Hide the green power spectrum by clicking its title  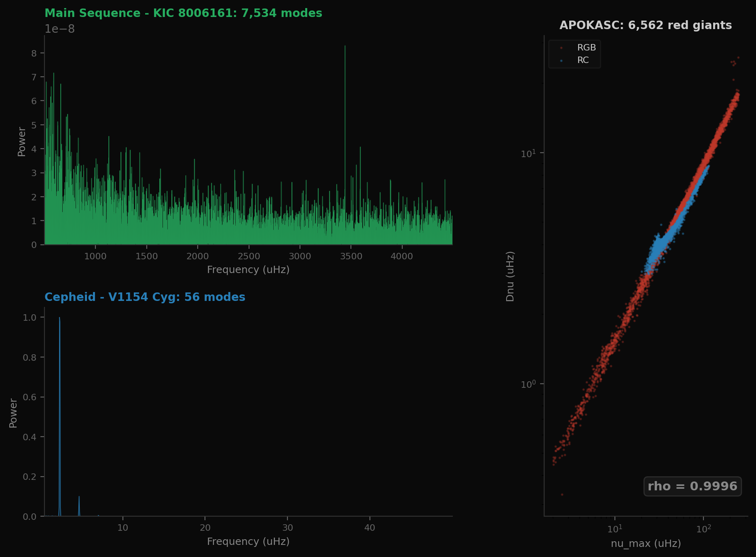click(x=183, y=13)
